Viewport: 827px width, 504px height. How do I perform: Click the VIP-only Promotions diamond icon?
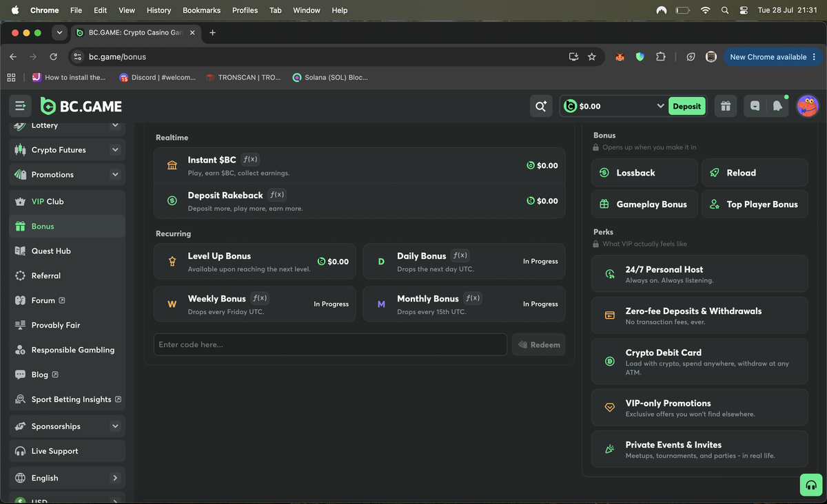(609, 408)
